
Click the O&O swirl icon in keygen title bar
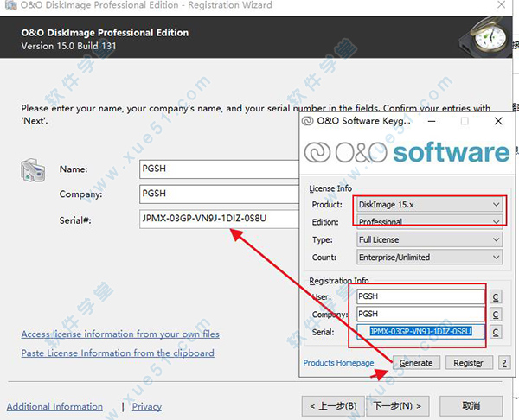pos(307,121)
